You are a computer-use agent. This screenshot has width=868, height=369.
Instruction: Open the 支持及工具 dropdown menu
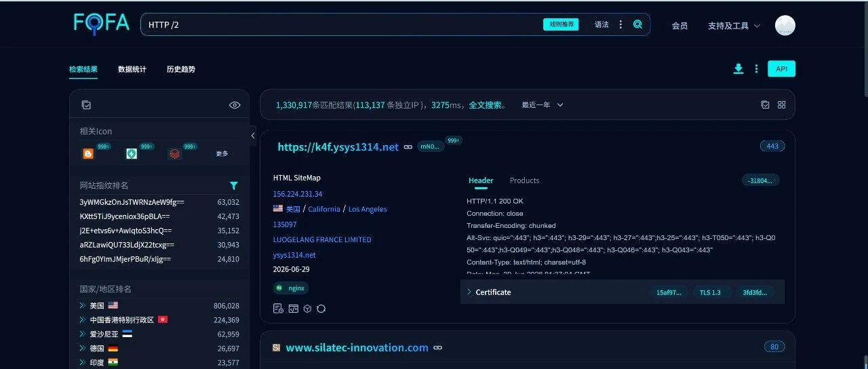[x=734, y=26]
